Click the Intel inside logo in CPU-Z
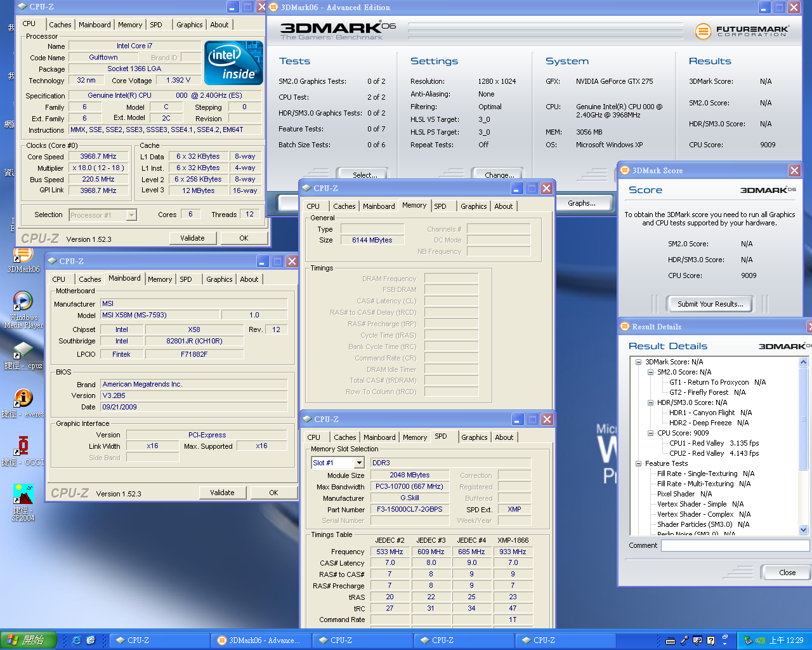The height and width of the screenshot is (650, 812). click(233, 64)
